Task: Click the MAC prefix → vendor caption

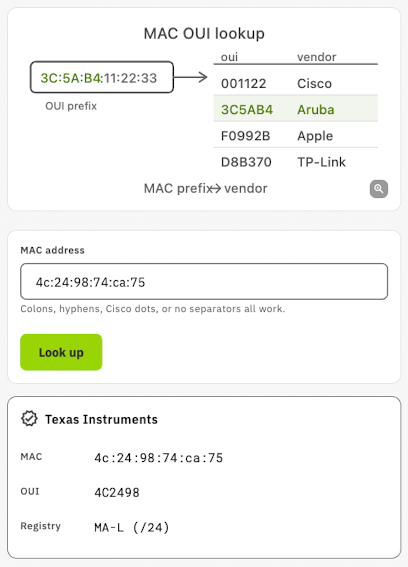Action: [x=205, y=188]
